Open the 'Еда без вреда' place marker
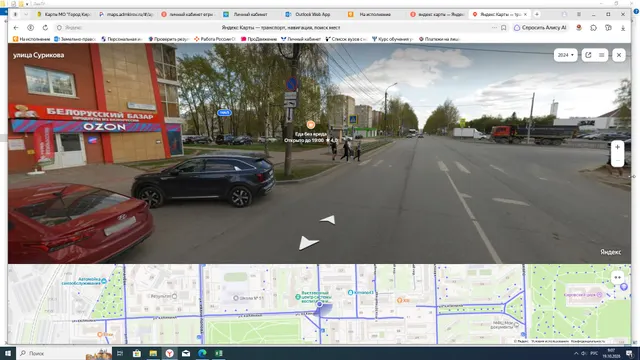The height and width of the screenshot is (360, 640). [311, 124]
